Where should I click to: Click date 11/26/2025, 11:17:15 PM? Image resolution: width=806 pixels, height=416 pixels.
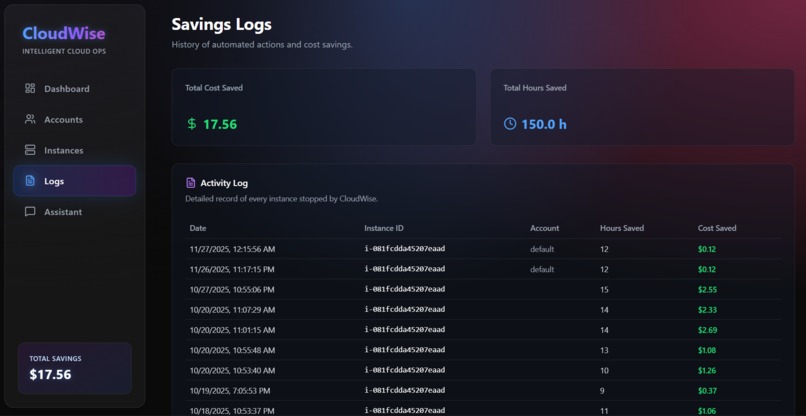point(232,269)
